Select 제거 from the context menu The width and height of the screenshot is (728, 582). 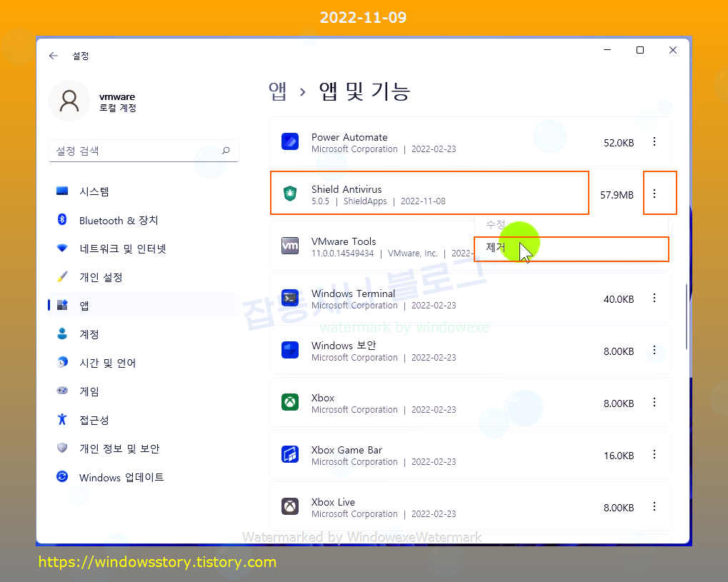pyautogui.click(x=571, y=247)
